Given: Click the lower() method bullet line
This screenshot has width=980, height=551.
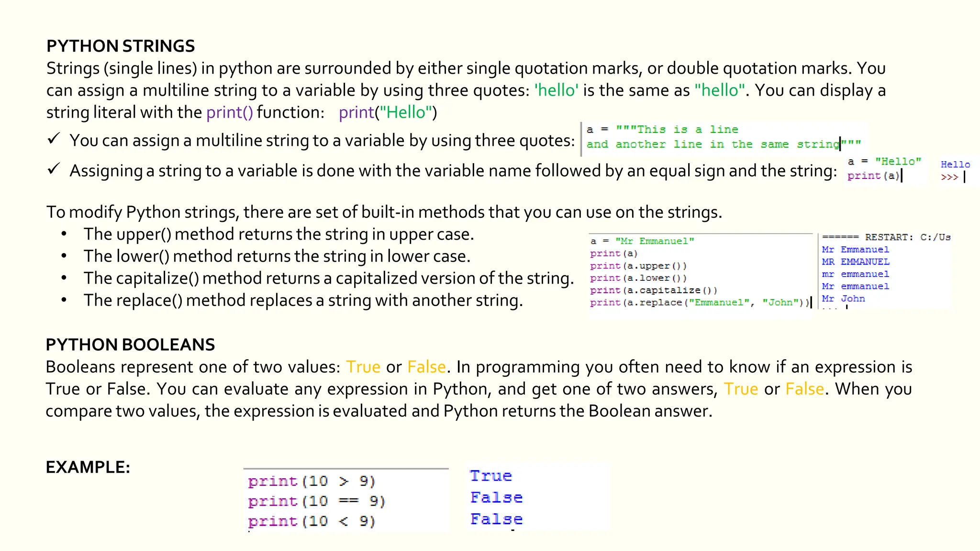Looking at the screenshot, I should 277,256.
